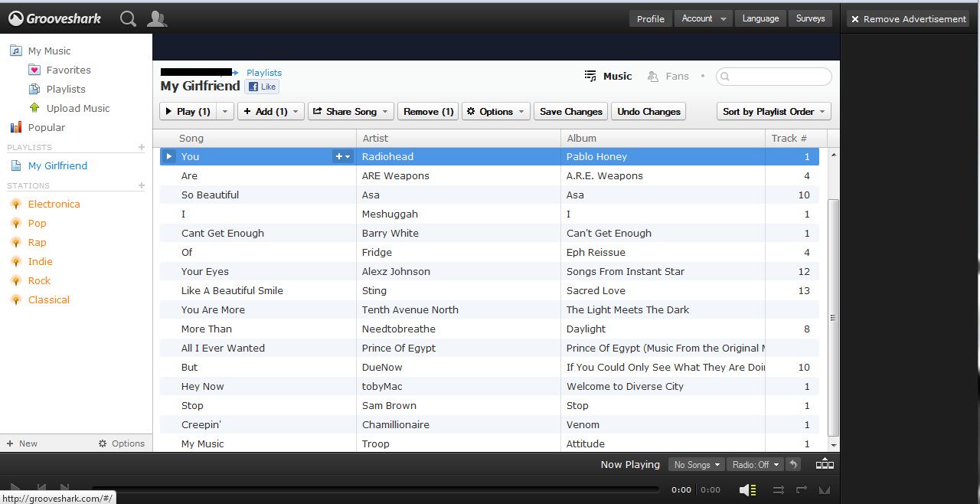Toggle repeat in the player bar
The height and width of the screenshot is (504, 980).
pos(802,489)
